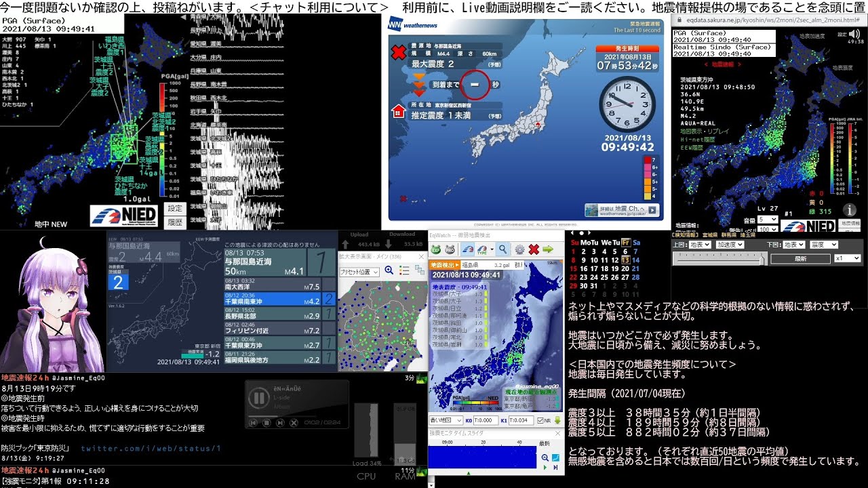The height and width of the screenshot is (488, 868).
Task: Click the red X icon in EqWatch toolbar
Action: [534, 249]
